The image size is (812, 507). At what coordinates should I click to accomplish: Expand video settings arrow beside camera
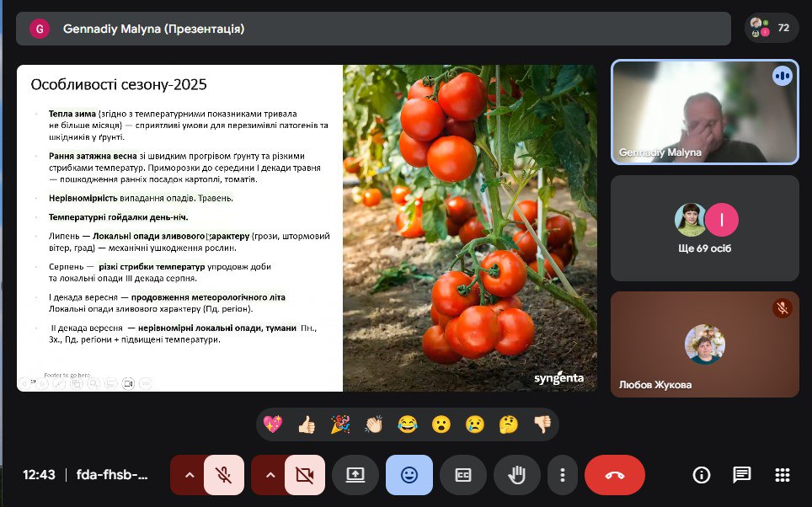(270, 475)
